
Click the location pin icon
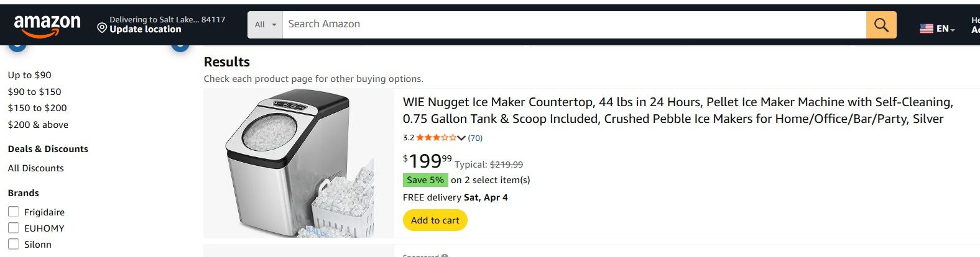(102, 28)
